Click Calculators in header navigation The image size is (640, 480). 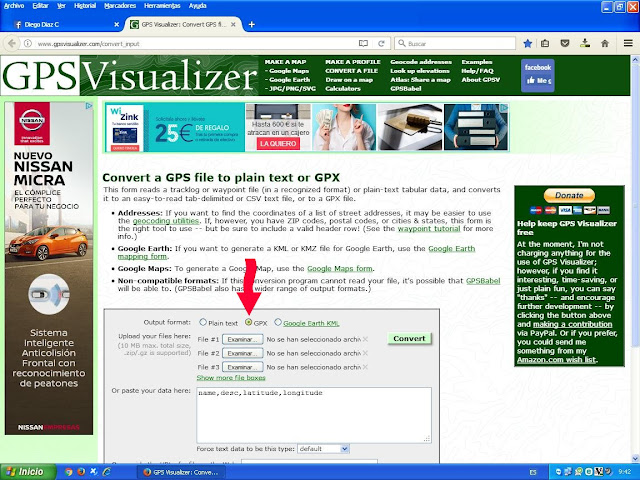click(343, 89)
